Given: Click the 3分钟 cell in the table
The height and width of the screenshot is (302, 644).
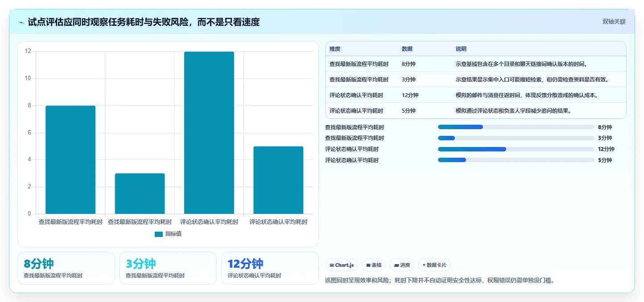Looking at the screenshot, I should click(409, 80).
